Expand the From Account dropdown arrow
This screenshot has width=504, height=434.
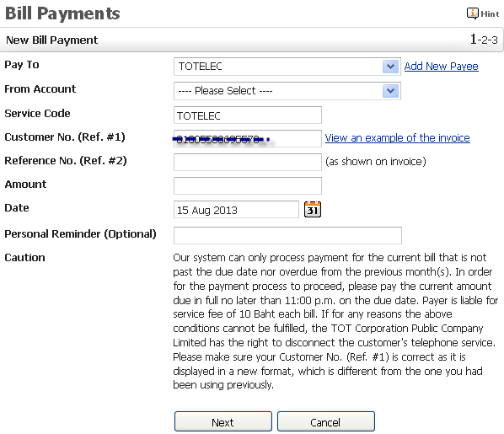390,91
